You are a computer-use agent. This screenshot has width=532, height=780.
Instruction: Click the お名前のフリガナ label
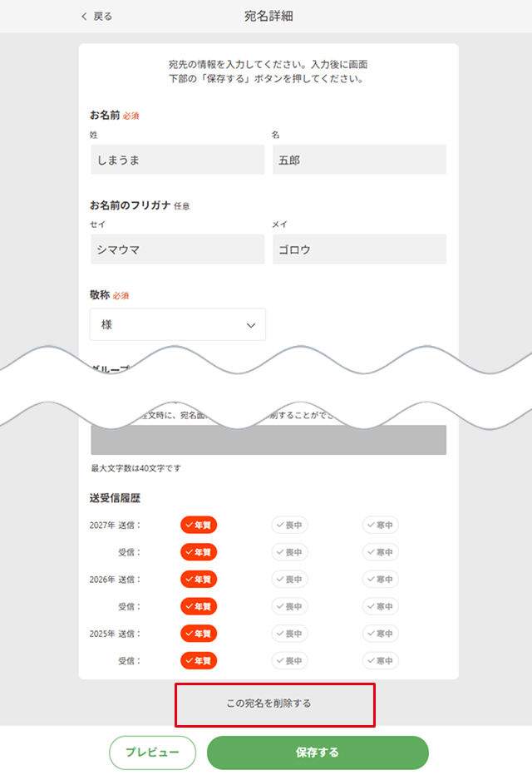click(130, 205)
